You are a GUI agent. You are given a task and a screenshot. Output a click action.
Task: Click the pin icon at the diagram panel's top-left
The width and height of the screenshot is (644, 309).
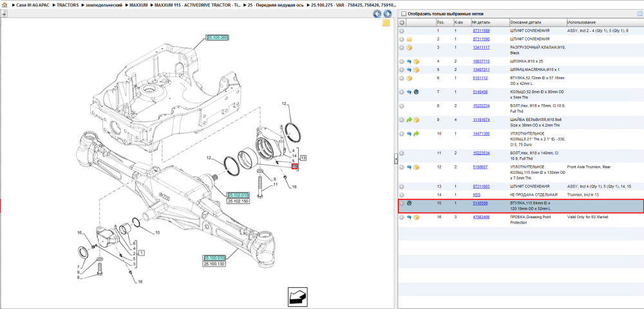pyautogui.click(x=4, y=14)
